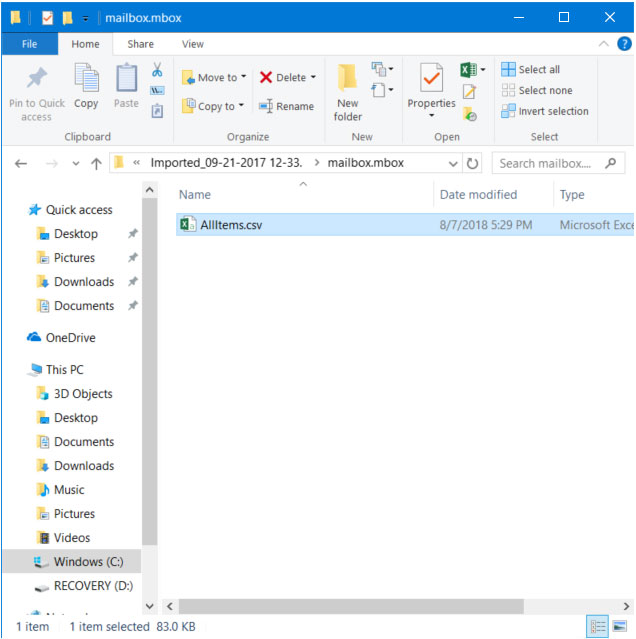Select the AllItems.csv file name

pos(231,225)
